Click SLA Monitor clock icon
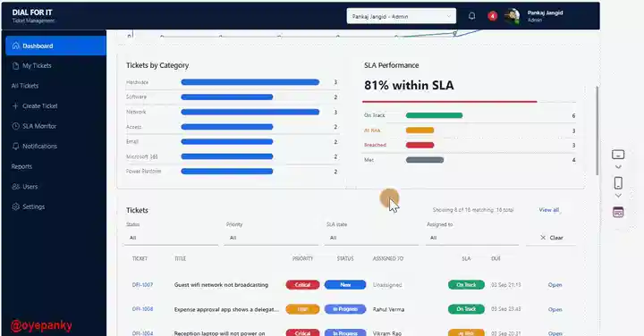 (15, 126)
